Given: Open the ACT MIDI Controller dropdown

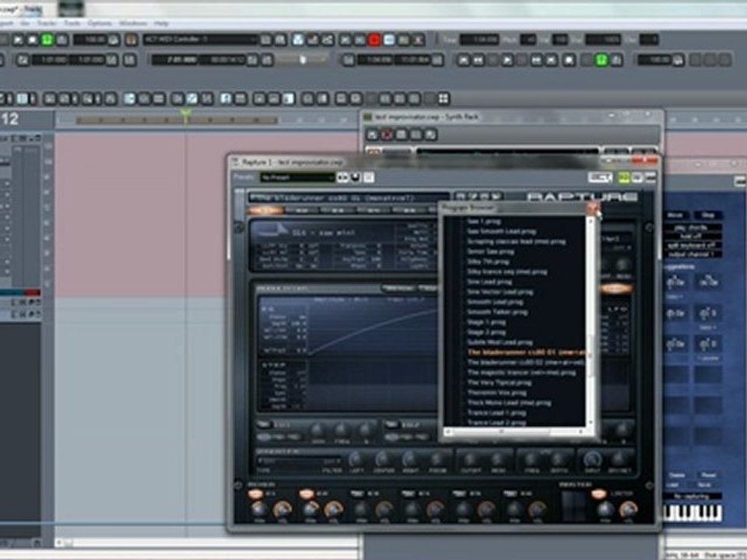Looking at the screenshot, I should coord(200,40).
